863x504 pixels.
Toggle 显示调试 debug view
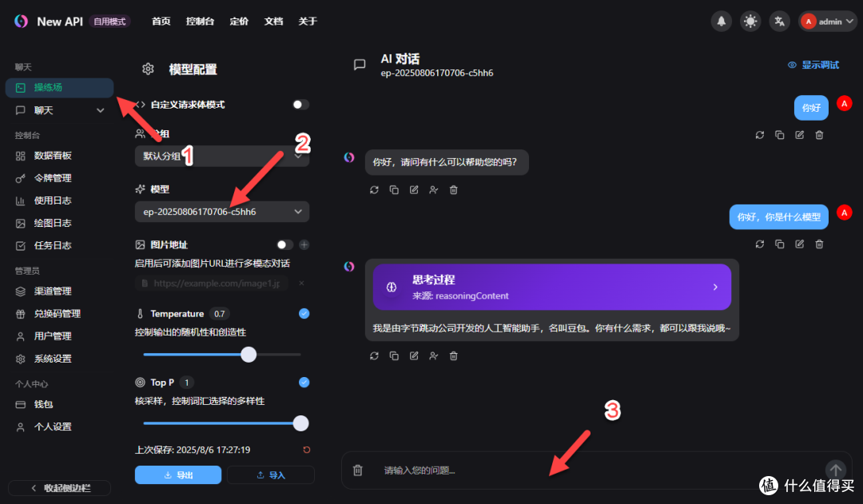click(x=813, y=65)
